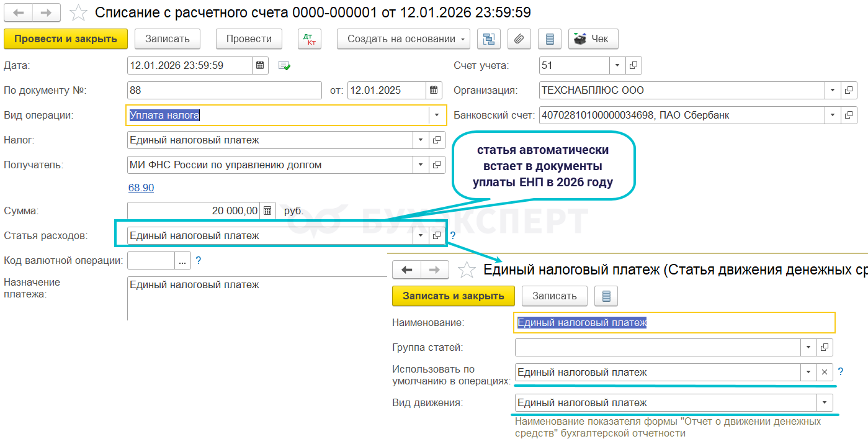Image resolution: width=868 pixels, height=444 pixels.
Task: Go forward with the top-left arrow button
Action: (47, 12)
